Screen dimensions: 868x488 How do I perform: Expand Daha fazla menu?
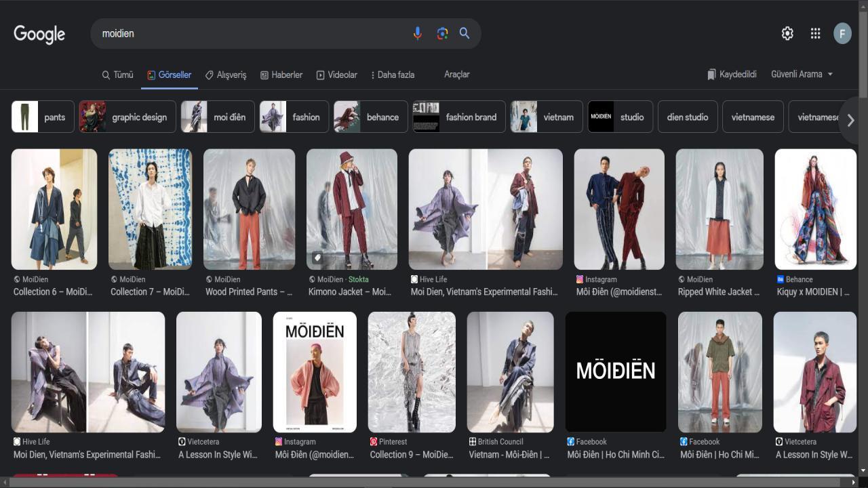click(393, 75)
